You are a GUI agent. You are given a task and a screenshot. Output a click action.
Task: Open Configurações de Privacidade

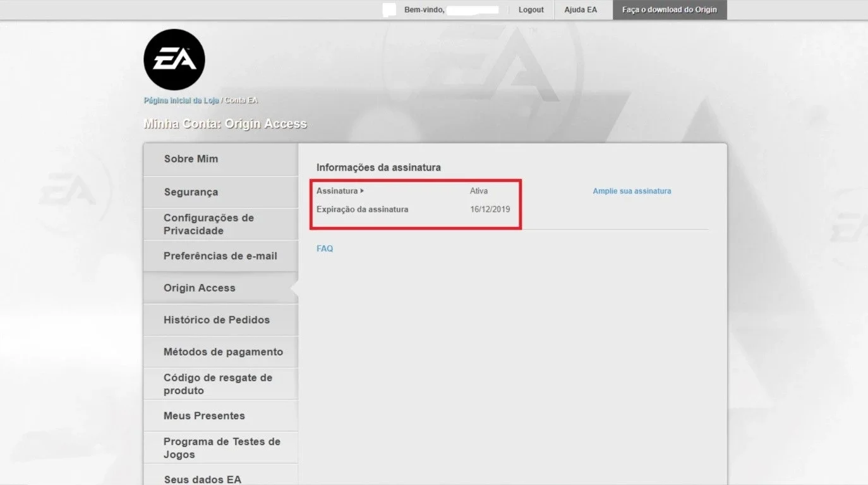click(x=220, y=224)
